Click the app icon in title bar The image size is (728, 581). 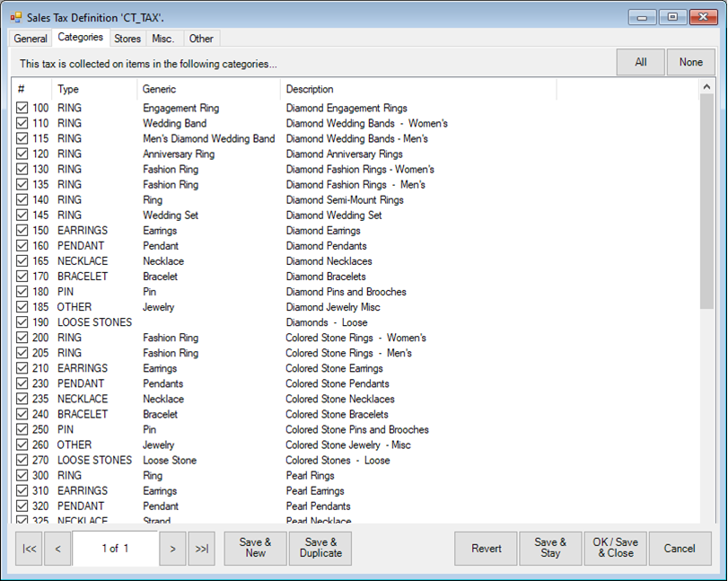15,16
